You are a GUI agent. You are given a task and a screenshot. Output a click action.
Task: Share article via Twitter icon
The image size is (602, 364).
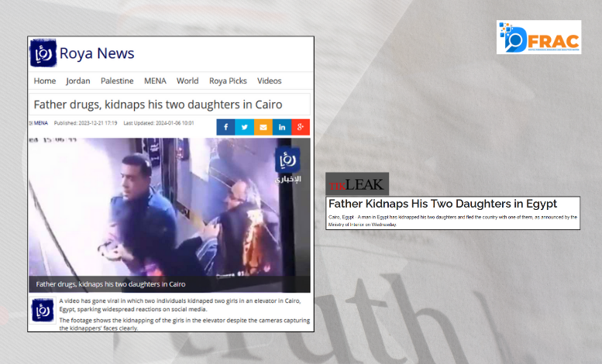[x=244, y=127]
